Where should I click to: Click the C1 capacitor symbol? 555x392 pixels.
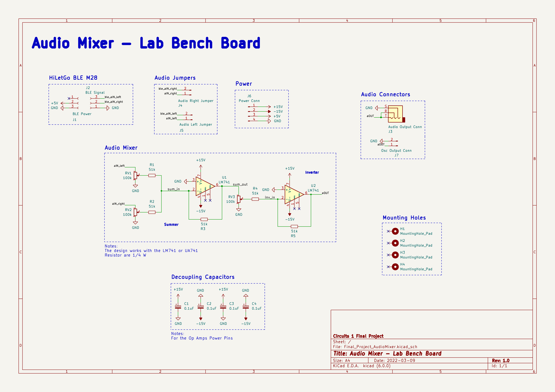(x=178, y=307)
